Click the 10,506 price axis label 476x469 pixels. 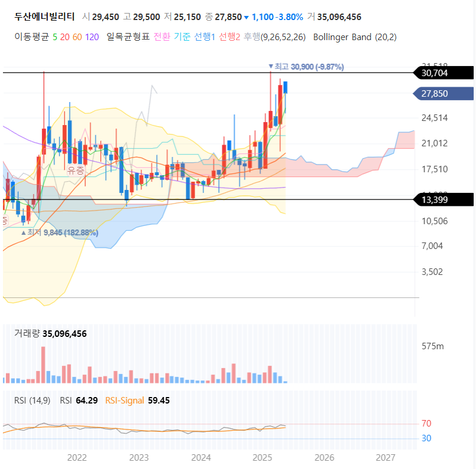[434, 221]
